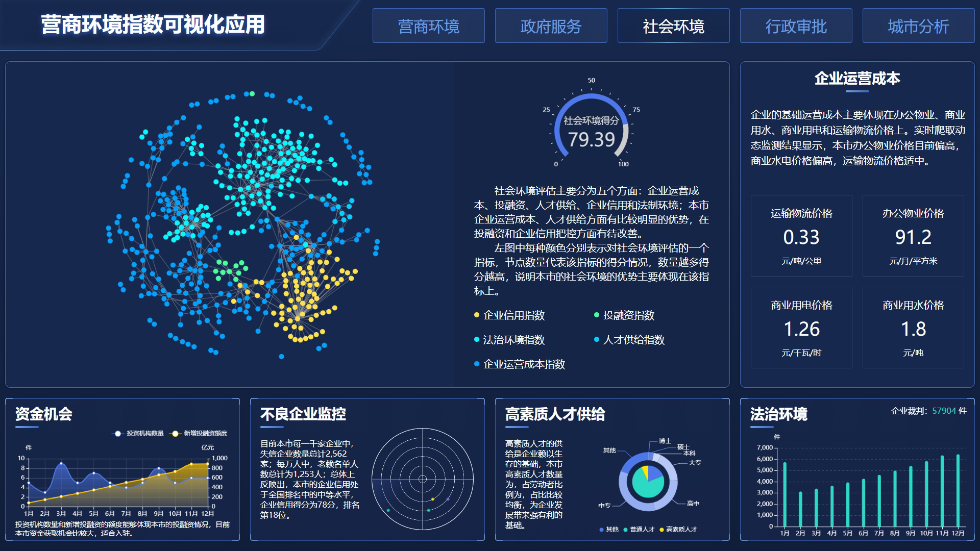Toggle the 高素质人才 pie legend icon

tap(662, 530)
